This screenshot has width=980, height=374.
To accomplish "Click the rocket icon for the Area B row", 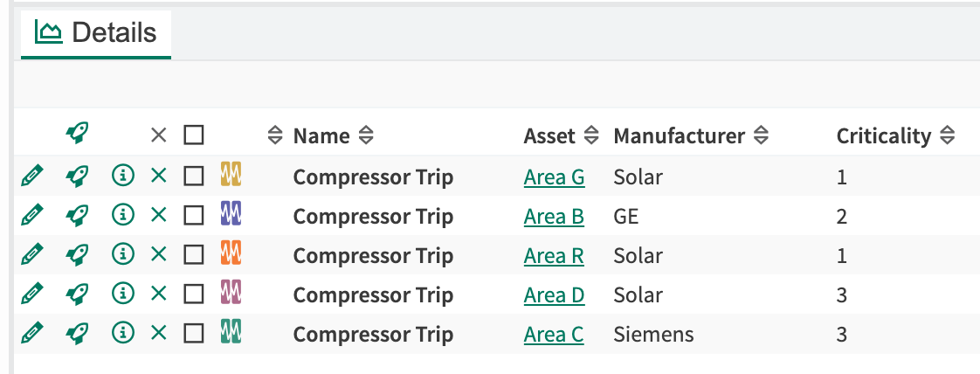I will coord(77,216).
